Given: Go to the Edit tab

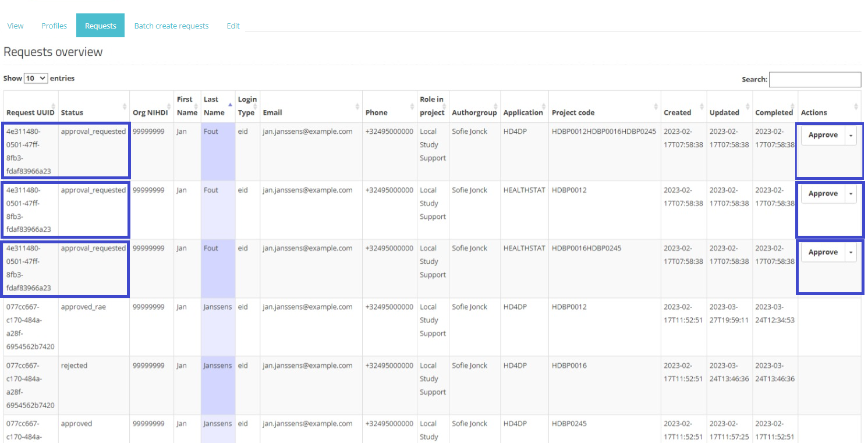Looking at the screenshot, I should click(233, 26).
